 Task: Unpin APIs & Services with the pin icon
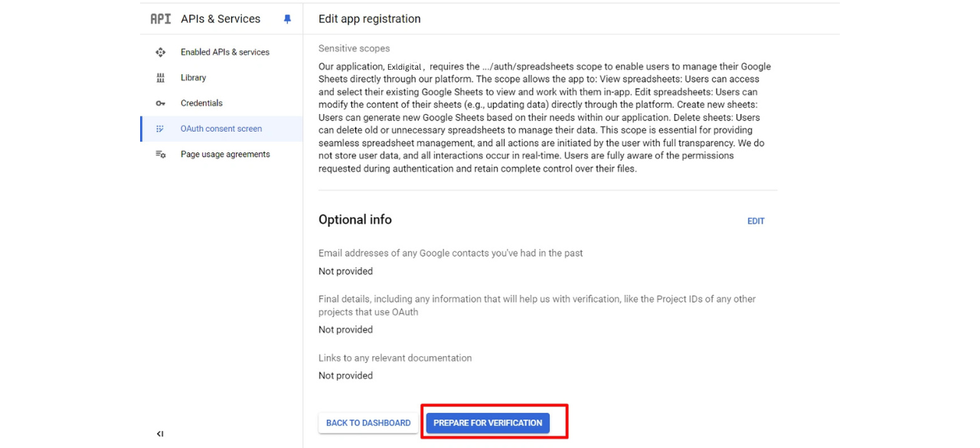coord(288,19)
